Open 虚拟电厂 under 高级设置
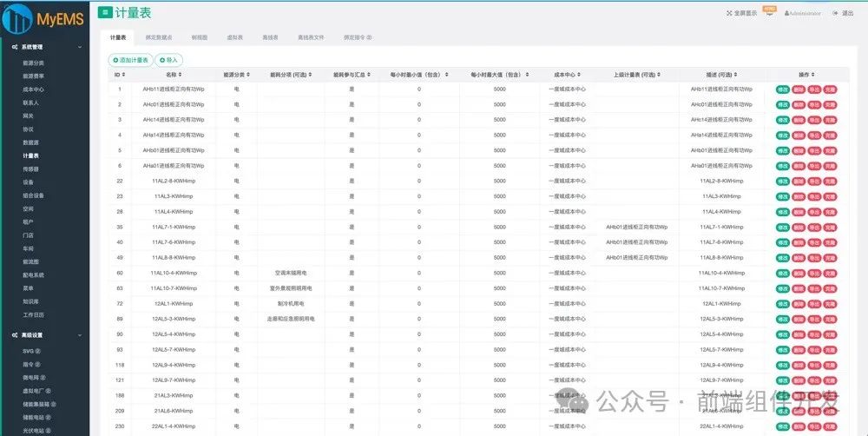Viewport: 868px width, 436px height. 36,391
